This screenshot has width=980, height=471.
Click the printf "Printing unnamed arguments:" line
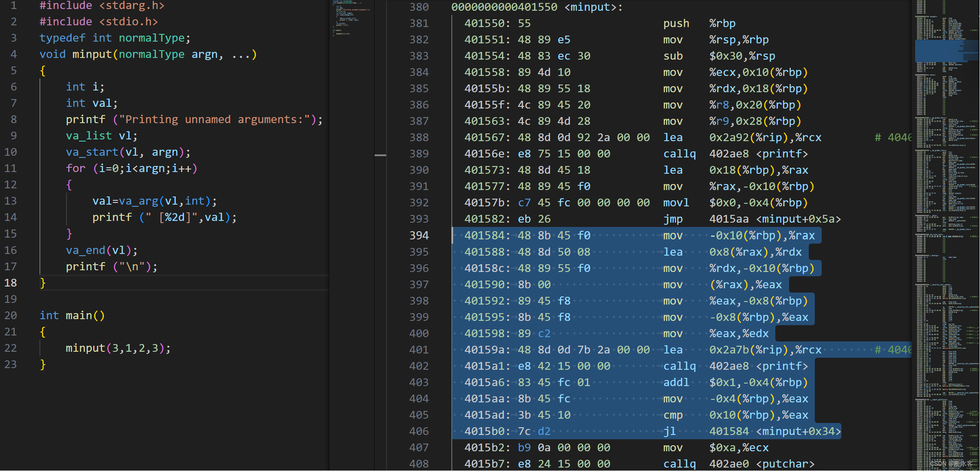(x=194, y=119)
